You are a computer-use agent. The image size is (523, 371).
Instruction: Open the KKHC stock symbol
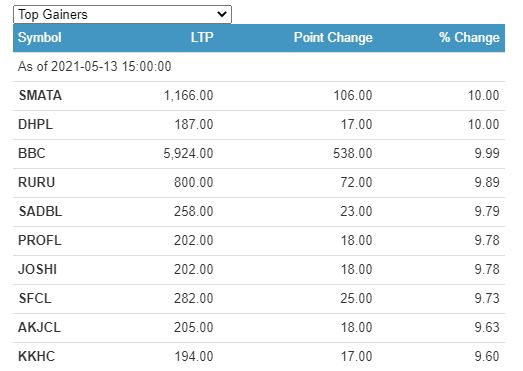36,356
